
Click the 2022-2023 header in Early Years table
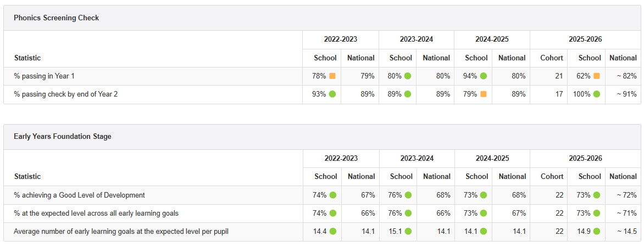click(x=341, y=159)
